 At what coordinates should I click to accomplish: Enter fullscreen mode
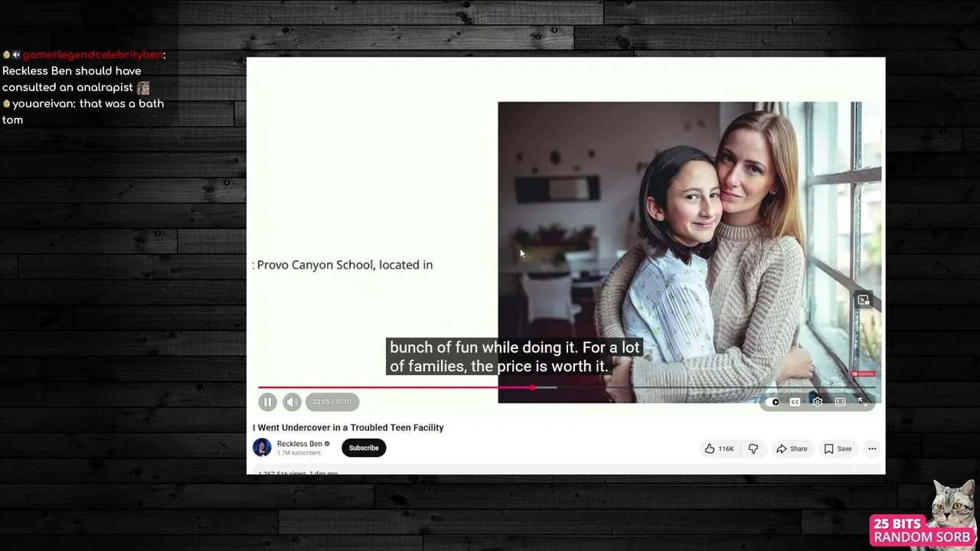863,402
